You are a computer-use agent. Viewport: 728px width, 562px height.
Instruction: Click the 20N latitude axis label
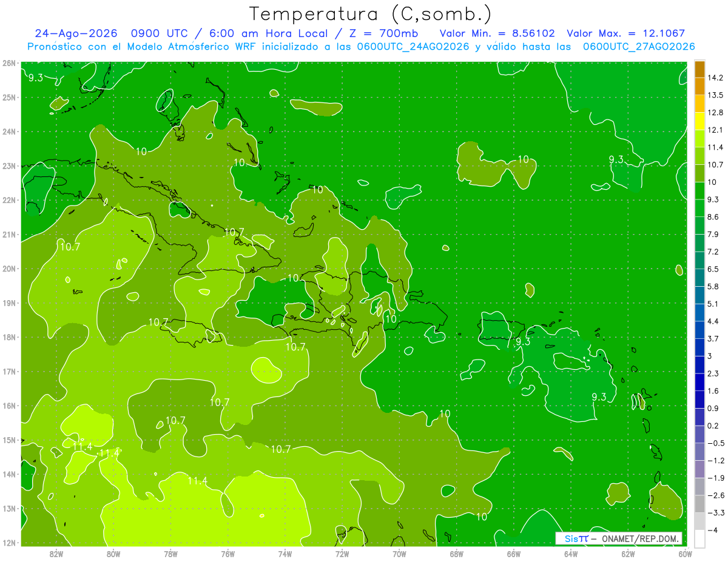tap(8, 269)
